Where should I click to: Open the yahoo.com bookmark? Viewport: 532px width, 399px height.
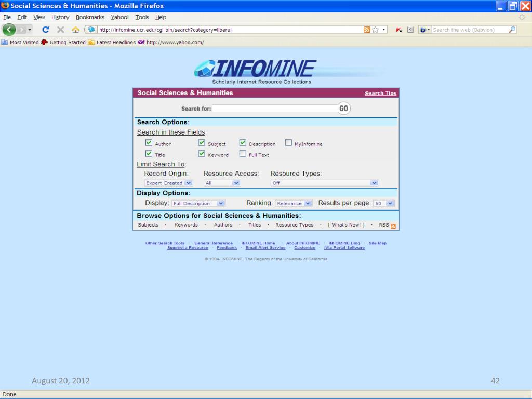[171, 43]
